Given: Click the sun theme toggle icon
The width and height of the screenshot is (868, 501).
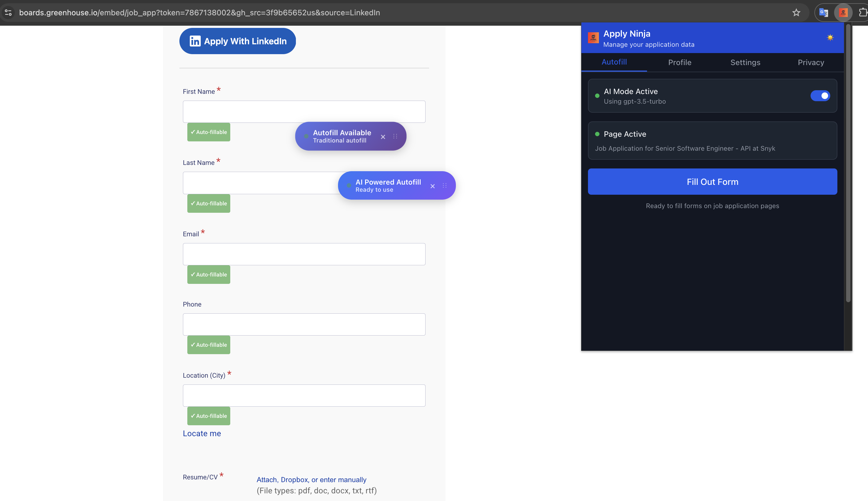Looking at the screenshot, I should coord(830,37).
